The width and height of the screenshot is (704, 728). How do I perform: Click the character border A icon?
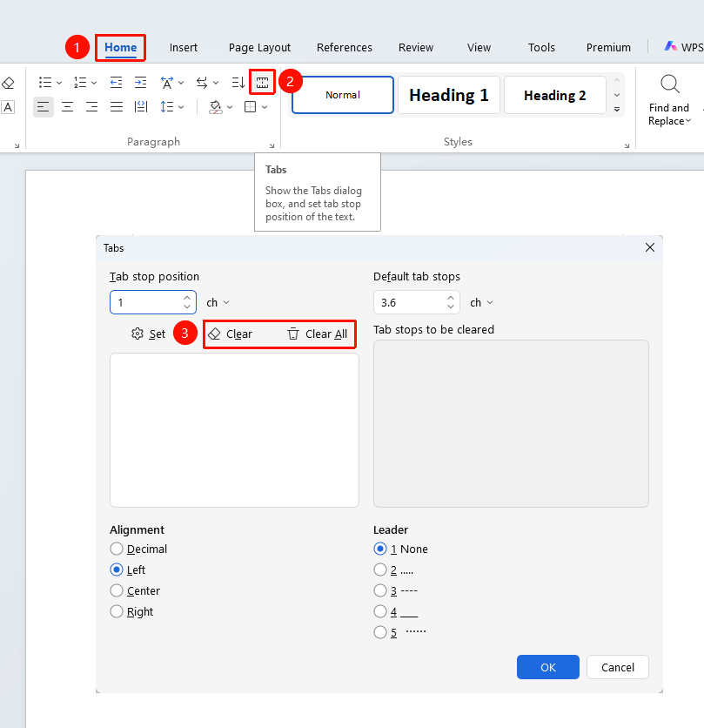pos(8,107)
